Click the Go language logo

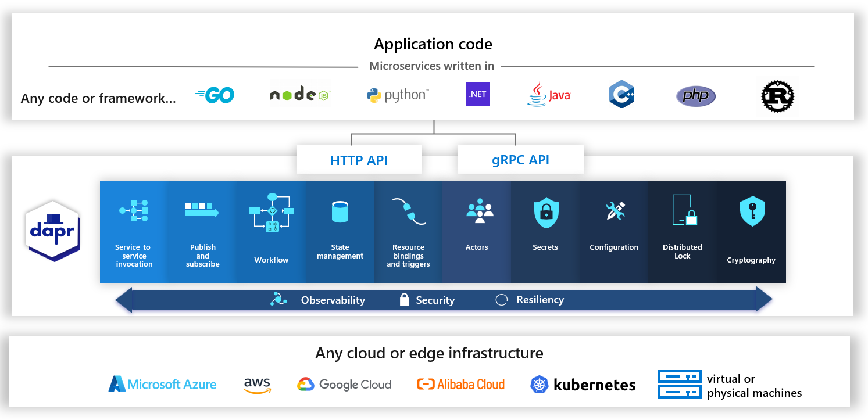[215, 95]
